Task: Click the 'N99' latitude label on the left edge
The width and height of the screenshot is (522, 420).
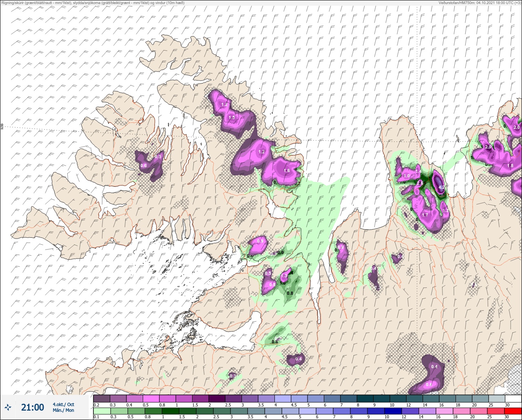Action: [2, 127]
